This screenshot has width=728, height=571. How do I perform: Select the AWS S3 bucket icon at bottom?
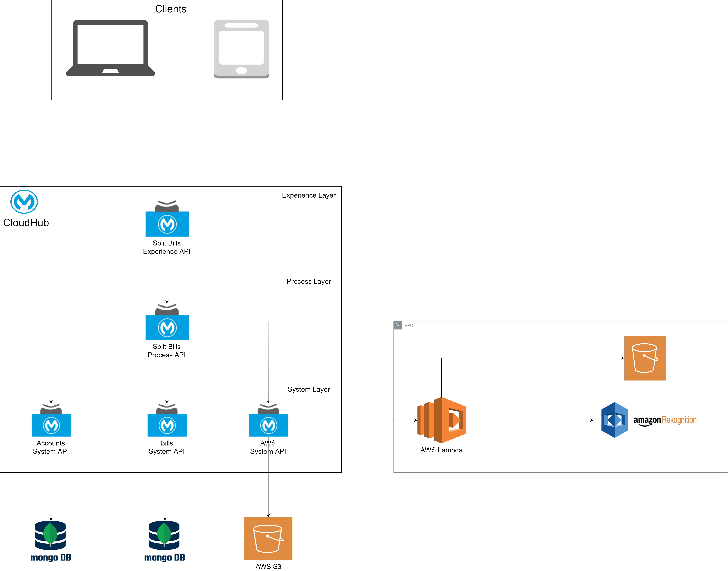tap(268, 539)
